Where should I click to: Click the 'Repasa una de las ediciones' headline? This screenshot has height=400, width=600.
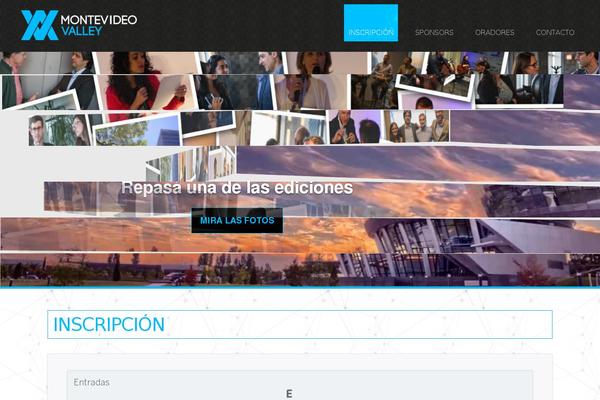pyautogui.click(x=237, y=188)
